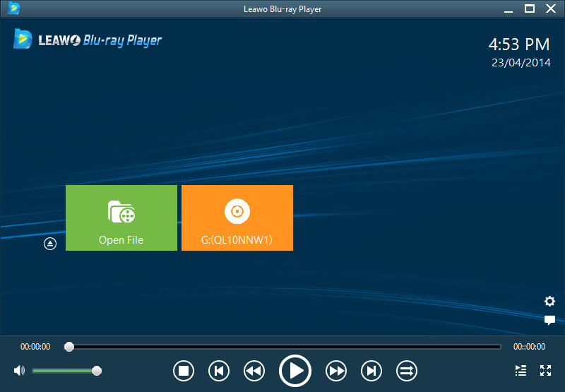Open the feedback chat bubble icon
Screen dimensions: 565x392
coord(549,320)
